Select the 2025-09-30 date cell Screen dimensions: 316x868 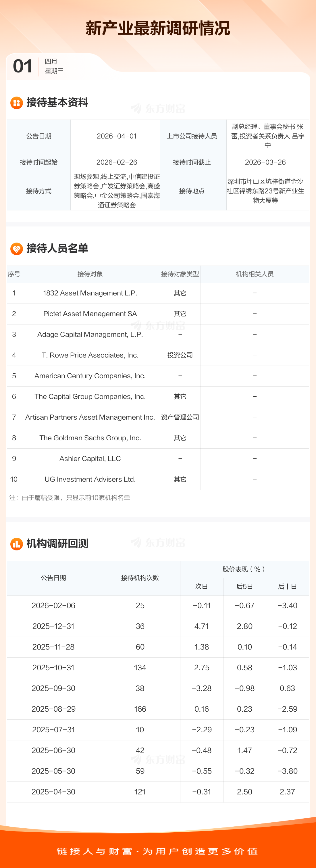click(53, 688)
